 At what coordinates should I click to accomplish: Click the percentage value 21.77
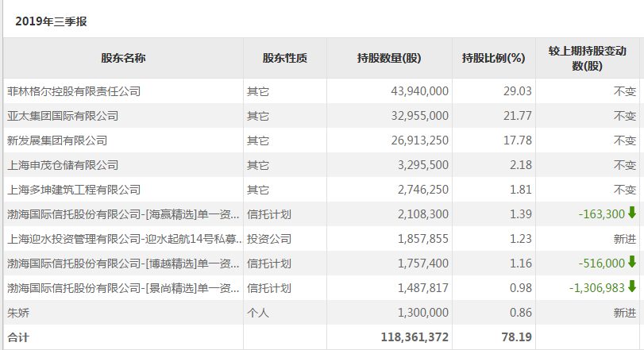click(518, 116)
